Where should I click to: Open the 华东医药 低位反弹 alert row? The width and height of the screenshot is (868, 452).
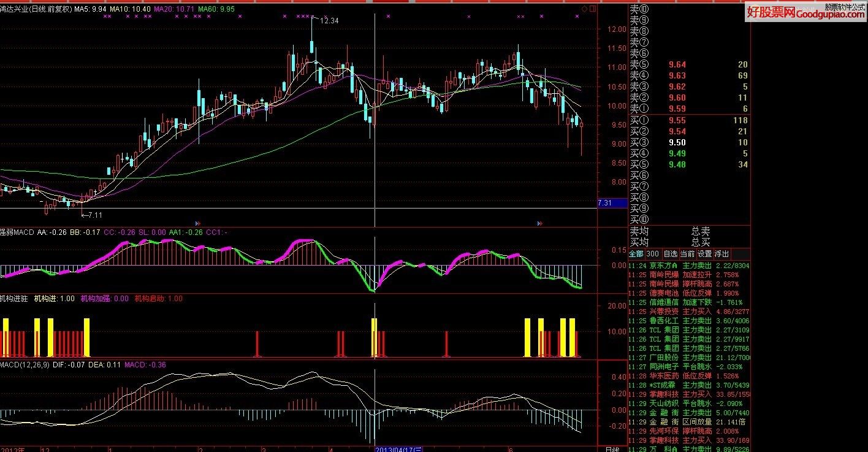pyautogui.click(x=690, y=376)
